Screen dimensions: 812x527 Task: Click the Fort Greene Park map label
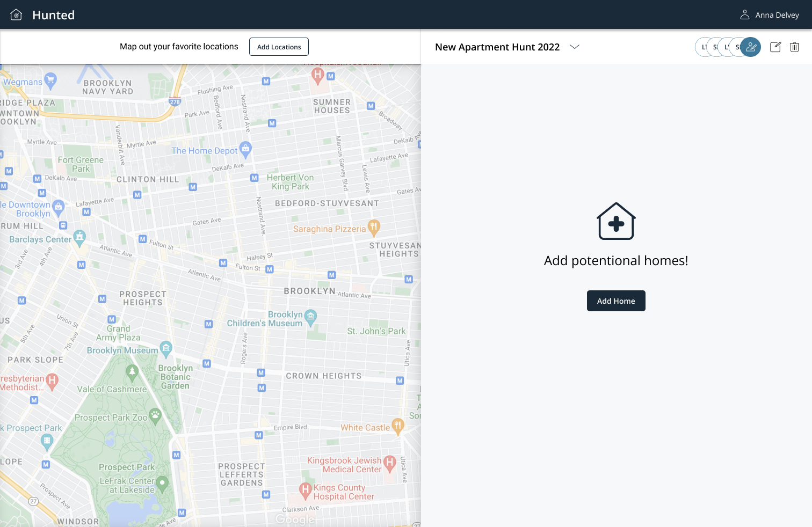pos(81,164)
